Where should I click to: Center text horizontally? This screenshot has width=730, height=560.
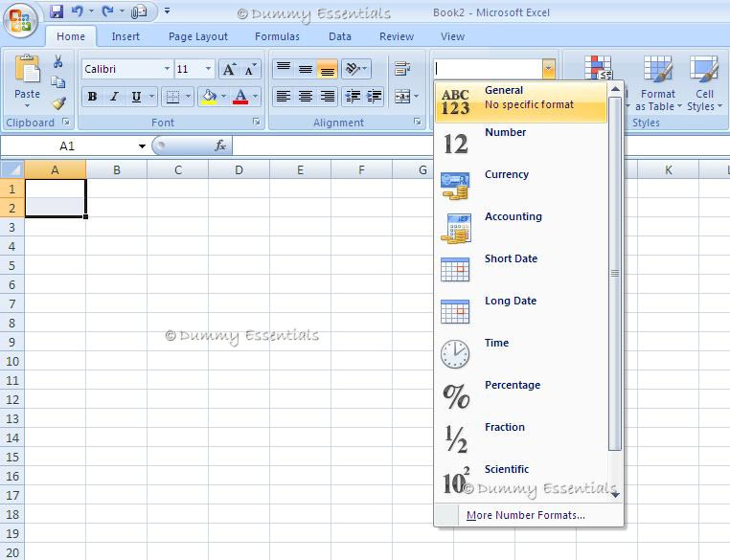[x=306, y=97]
